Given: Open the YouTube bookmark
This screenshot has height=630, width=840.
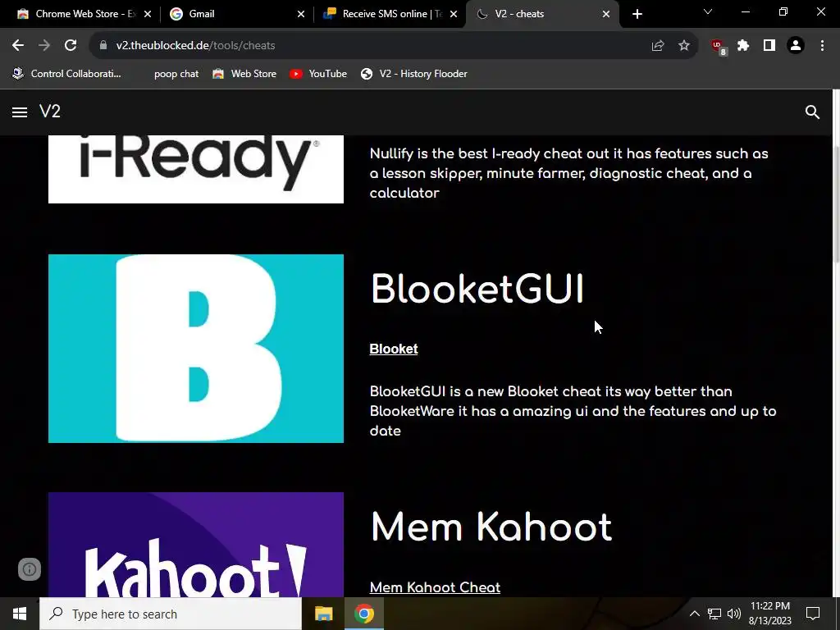Looking at the screenshot, I should (318, 74).
